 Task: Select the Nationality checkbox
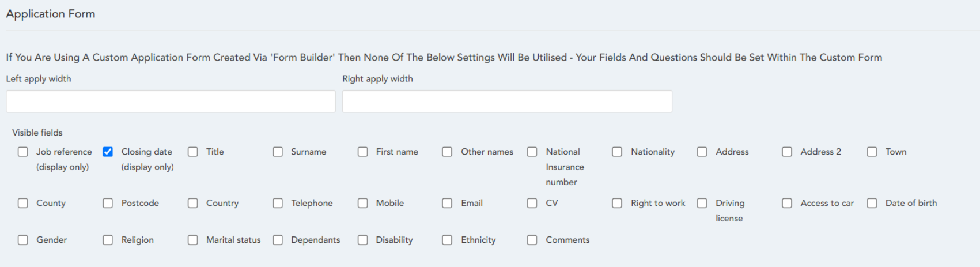(617, 152)
